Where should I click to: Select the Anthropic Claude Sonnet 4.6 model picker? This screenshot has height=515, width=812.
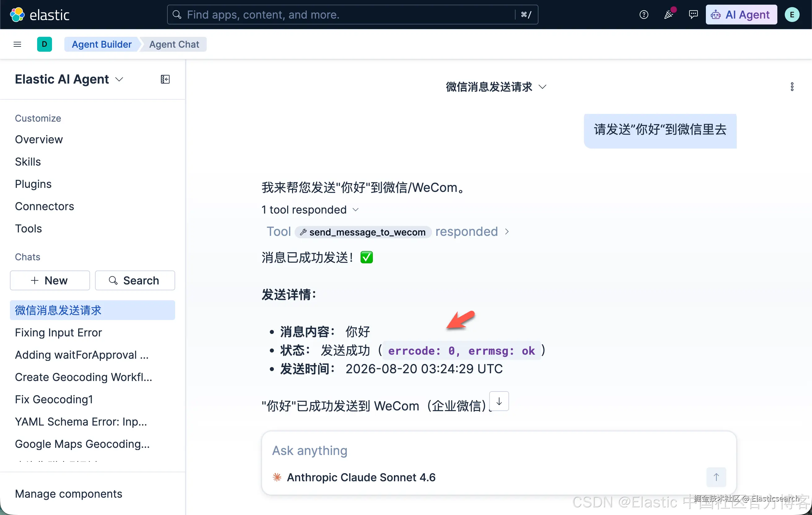[x=354, y=477]
